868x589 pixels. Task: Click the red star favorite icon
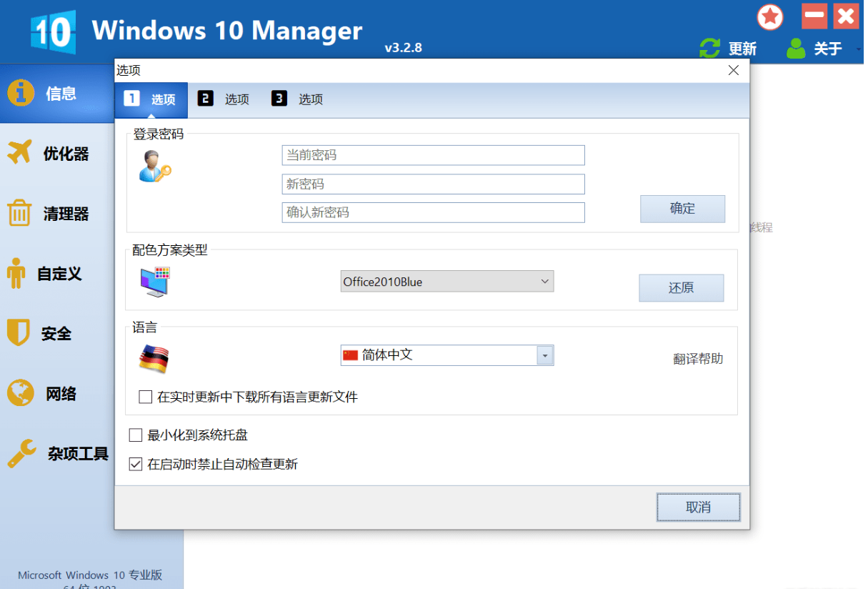pos(769,17)
